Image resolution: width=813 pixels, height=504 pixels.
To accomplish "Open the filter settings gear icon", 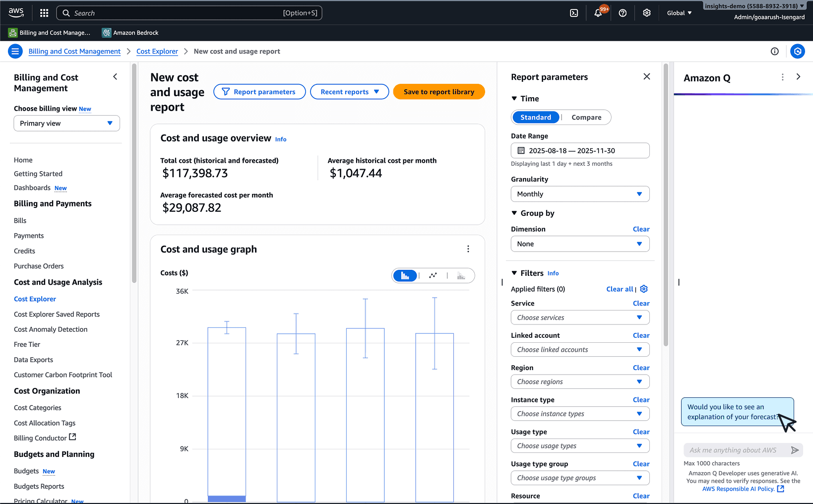I will (x=644, y=289).
